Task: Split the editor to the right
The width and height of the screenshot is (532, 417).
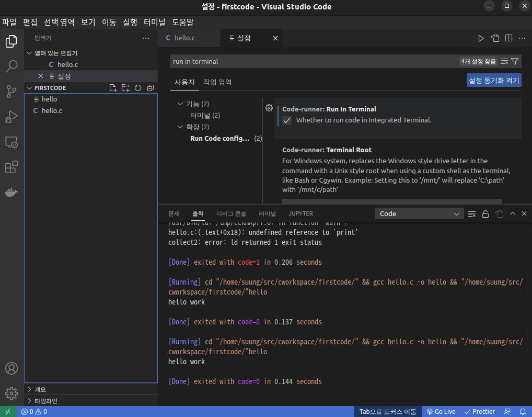Action: click(508, 38)
